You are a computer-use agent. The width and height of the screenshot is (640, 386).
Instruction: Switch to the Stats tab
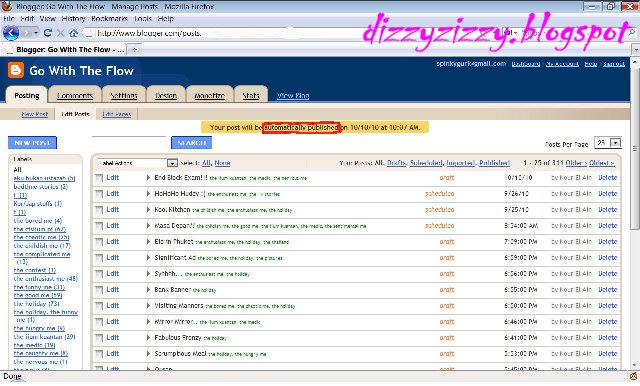(251, 95)
